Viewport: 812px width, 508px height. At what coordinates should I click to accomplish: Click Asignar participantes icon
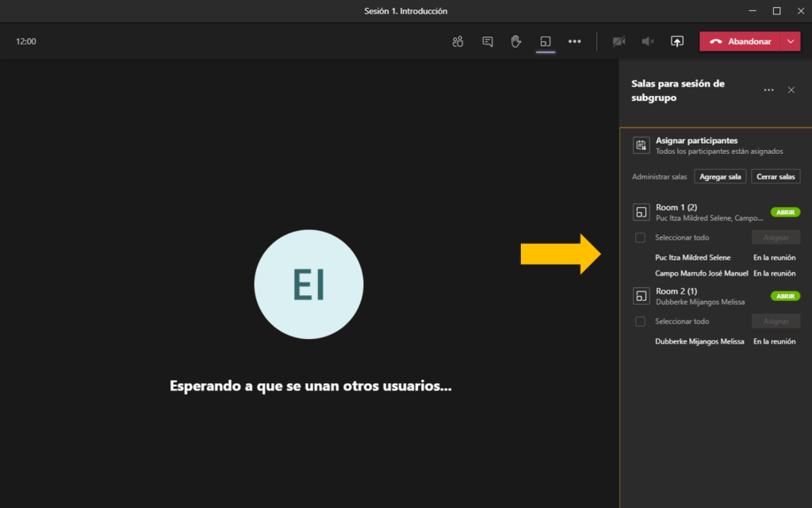point(641,145)
